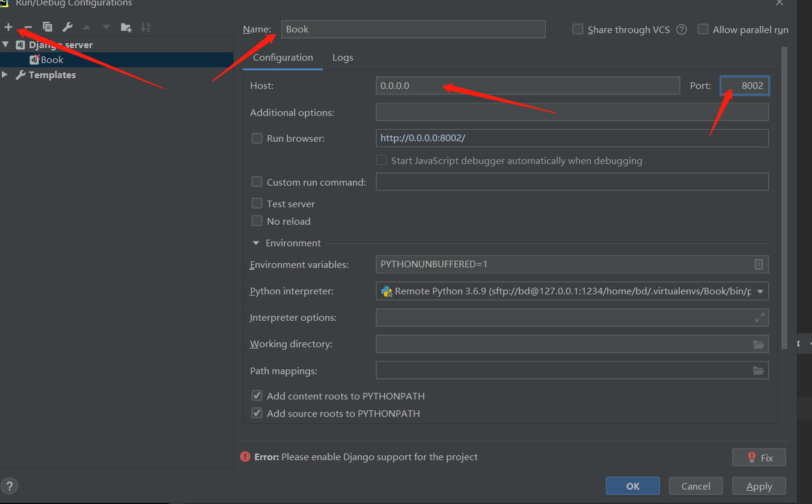Add a new configuration with plus icon
This screenshot has height=504, width=812.
[x=8, y=27]
